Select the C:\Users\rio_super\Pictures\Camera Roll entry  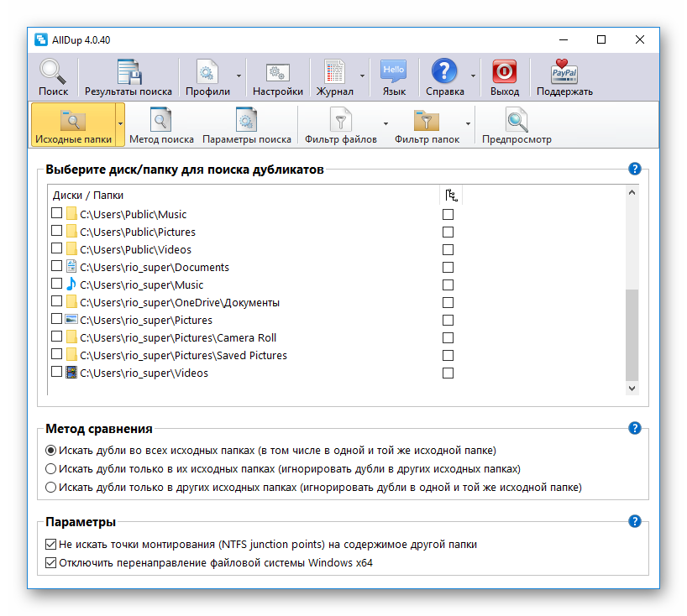coord(177,337)
